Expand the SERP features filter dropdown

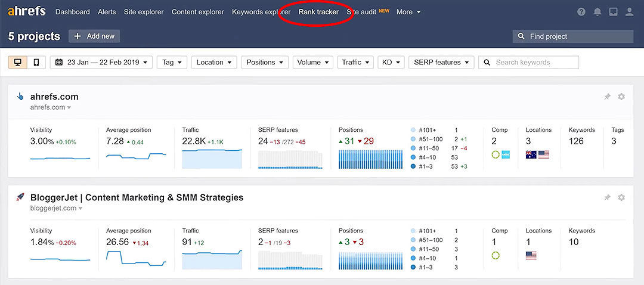point(441,63)
